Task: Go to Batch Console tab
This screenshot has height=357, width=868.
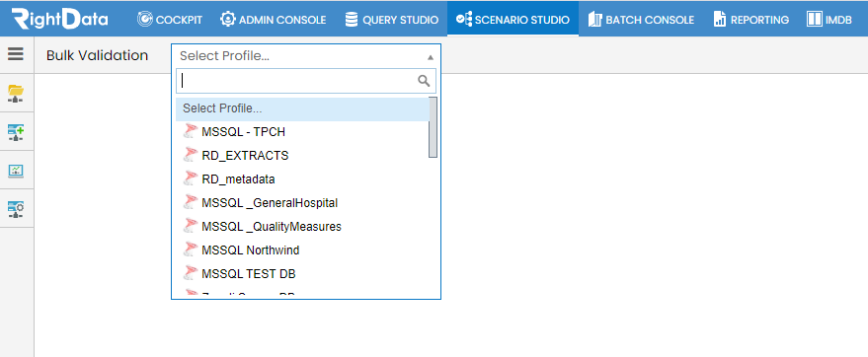Action: point(641,20)
